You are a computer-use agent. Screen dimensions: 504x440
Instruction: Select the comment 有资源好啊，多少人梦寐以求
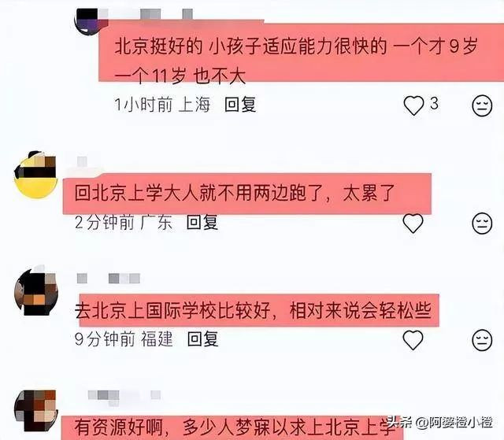235,427
